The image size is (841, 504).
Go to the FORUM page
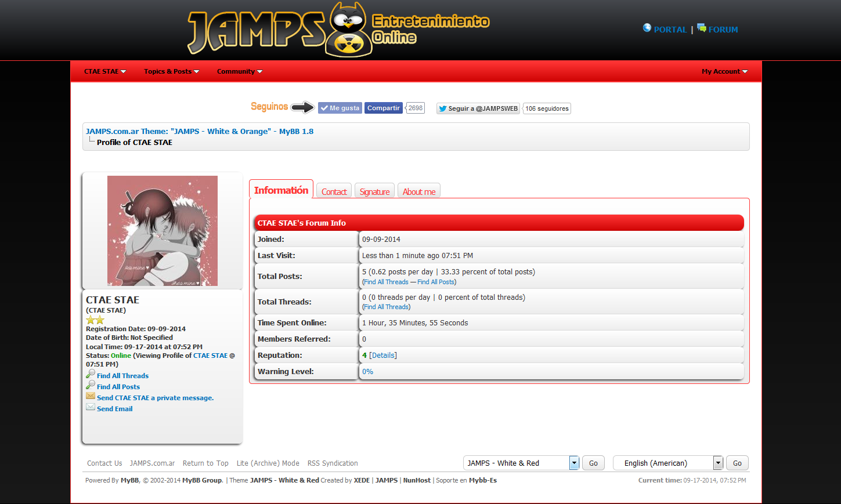tap(723, 30)
